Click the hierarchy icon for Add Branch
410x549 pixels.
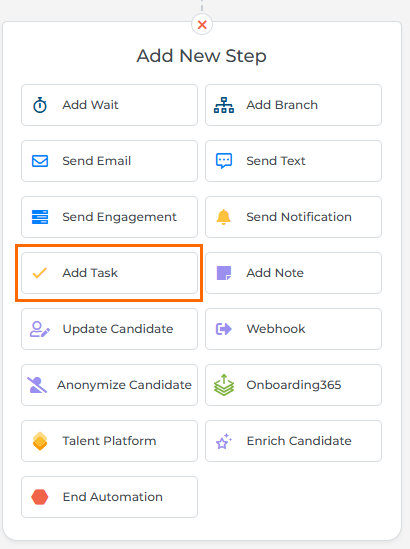pyautogui.click(x=224, y=105)
